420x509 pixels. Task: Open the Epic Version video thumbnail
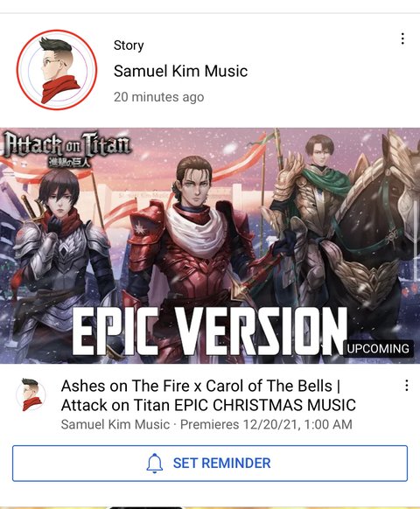pyautogui.click(x=210, y=246)
